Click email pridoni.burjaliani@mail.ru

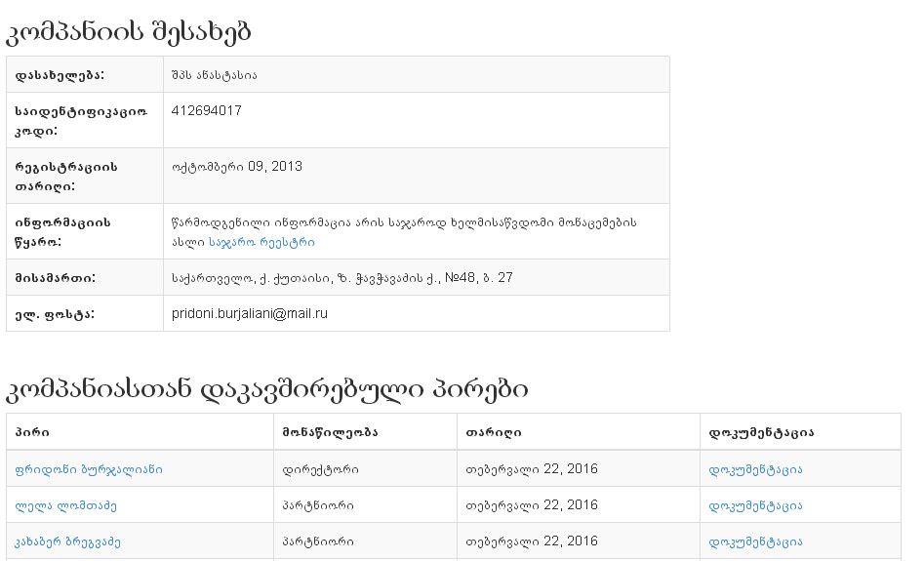(249, 314)
